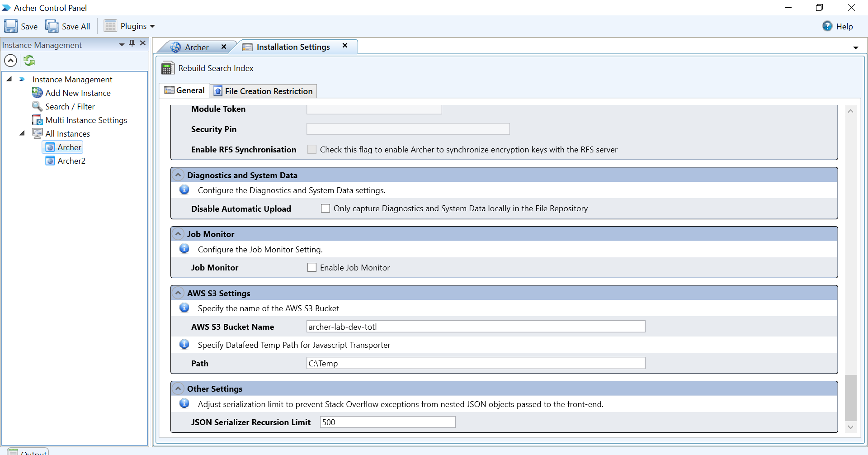Click Rebuild Search Index
Screen dimensions: 868x455
216,68
